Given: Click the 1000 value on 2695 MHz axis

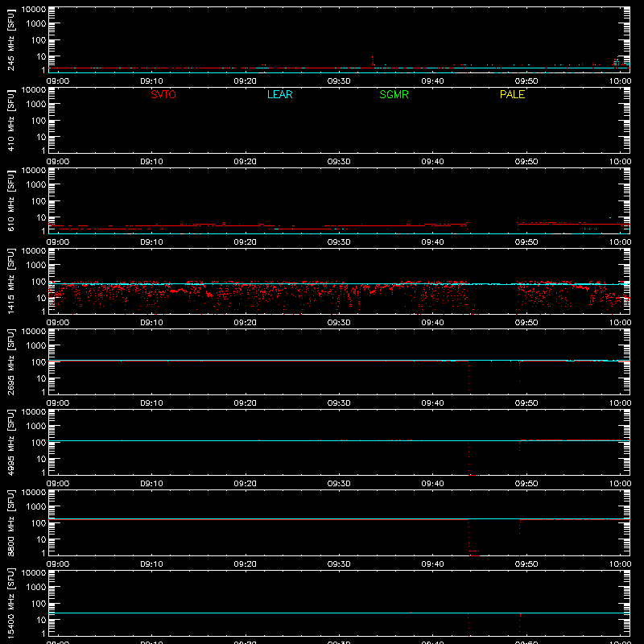Looking at the screenshot, I should 36,345.
